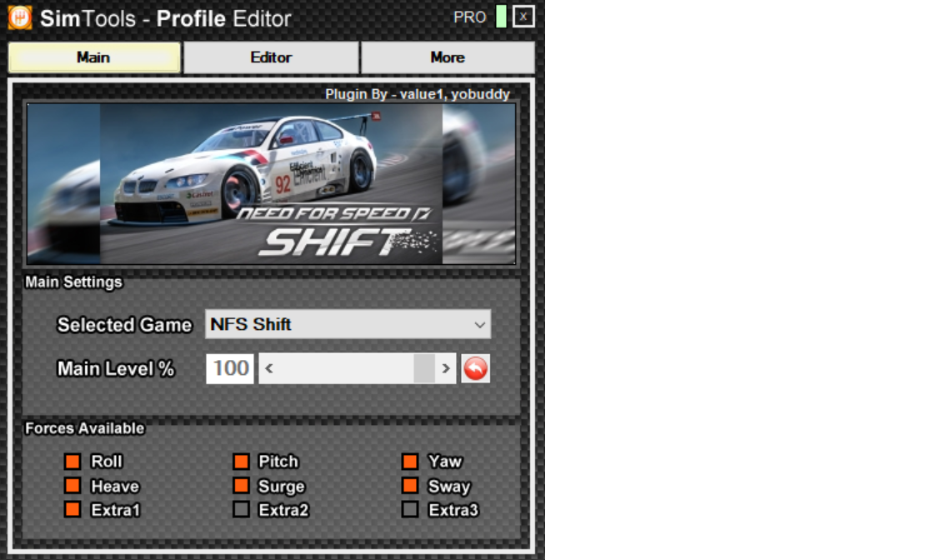The width and height of the screenshot is (931, 560).
Task: Close the Profile Editor window
Action: 523,17
